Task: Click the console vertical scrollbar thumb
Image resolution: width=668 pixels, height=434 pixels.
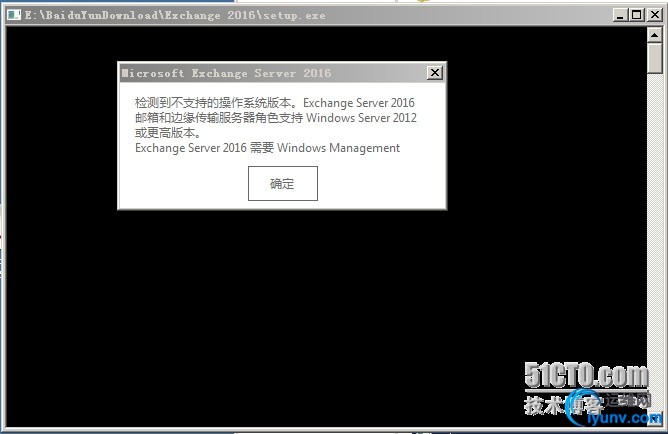Action: pos(654,58)
